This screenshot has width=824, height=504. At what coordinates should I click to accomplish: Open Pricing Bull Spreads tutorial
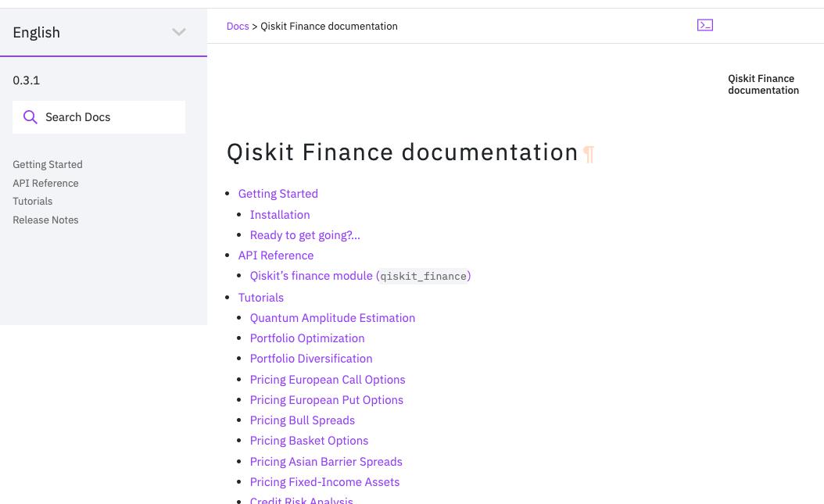(x=303, y=420)
